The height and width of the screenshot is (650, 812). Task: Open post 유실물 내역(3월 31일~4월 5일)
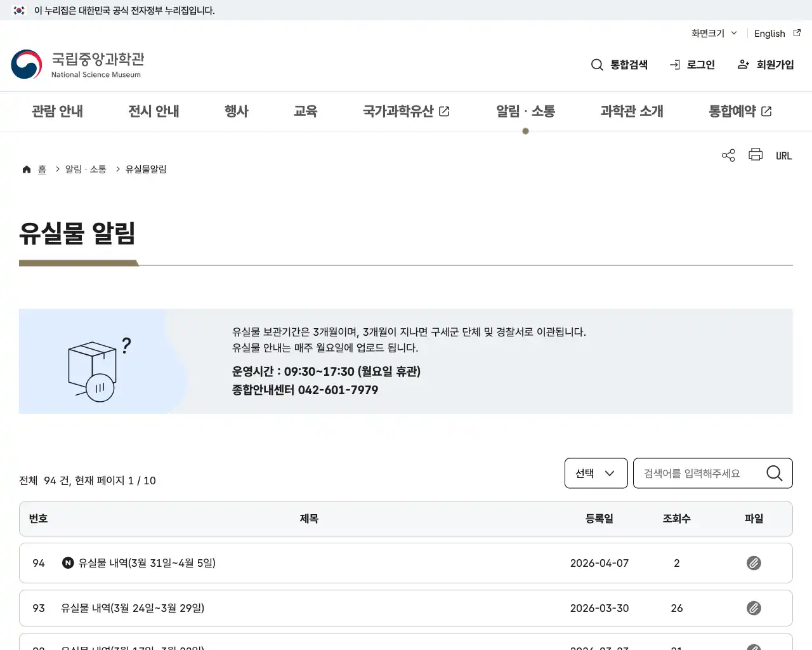(x=146, y=563)
